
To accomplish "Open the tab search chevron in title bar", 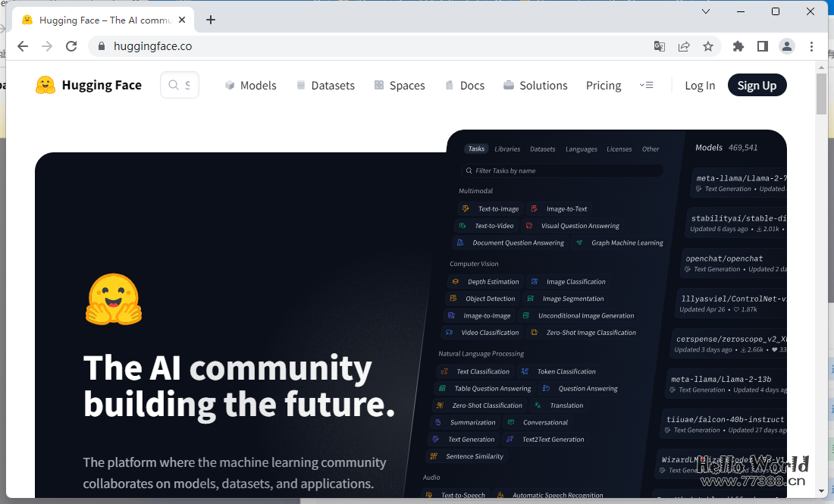I will (706, 11).
